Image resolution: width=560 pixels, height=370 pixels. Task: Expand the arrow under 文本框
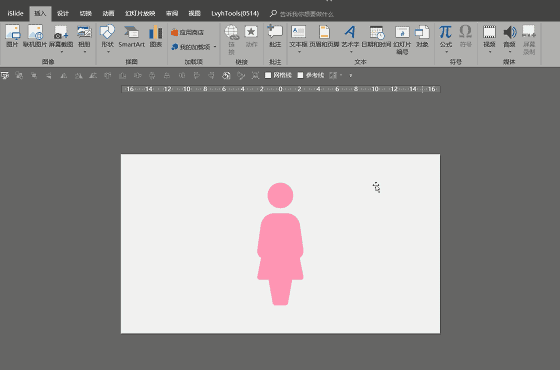(299, 52)
